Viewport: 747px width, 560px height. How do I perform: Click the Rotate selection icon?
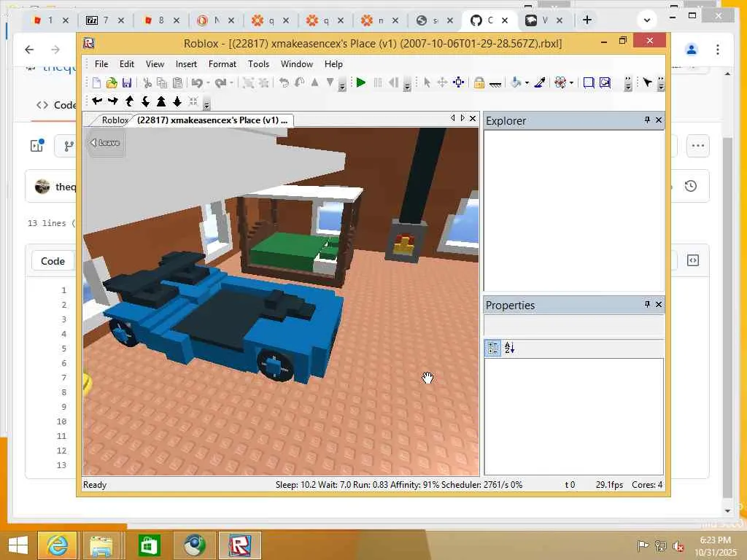pos(284,83)
